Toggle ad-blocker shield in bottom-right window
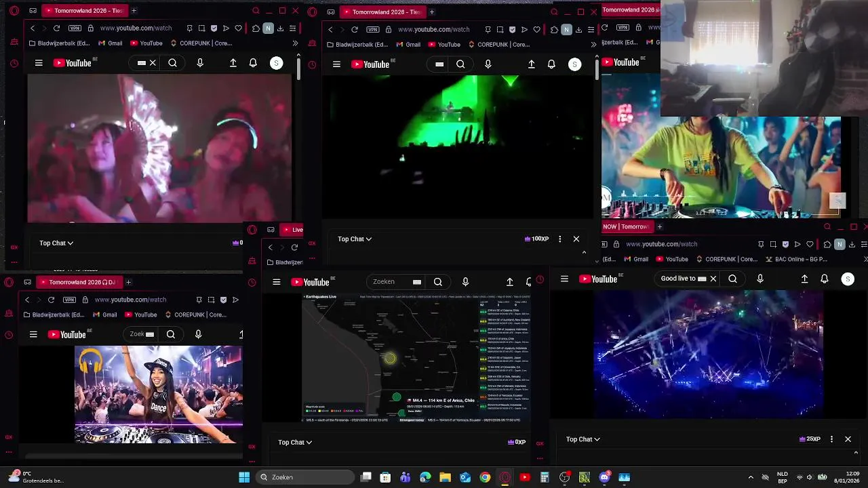868x488 pixels. [x=785, y=244]
